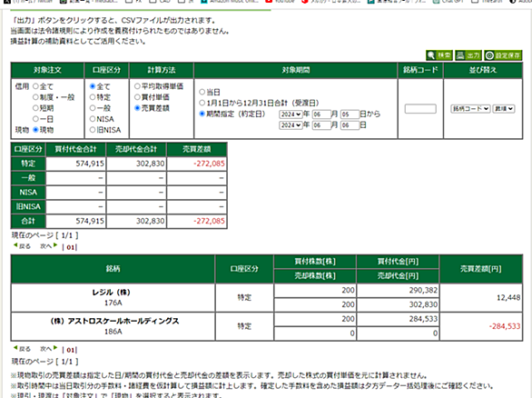Select the 一日 radio option

(x=35, y=119)
